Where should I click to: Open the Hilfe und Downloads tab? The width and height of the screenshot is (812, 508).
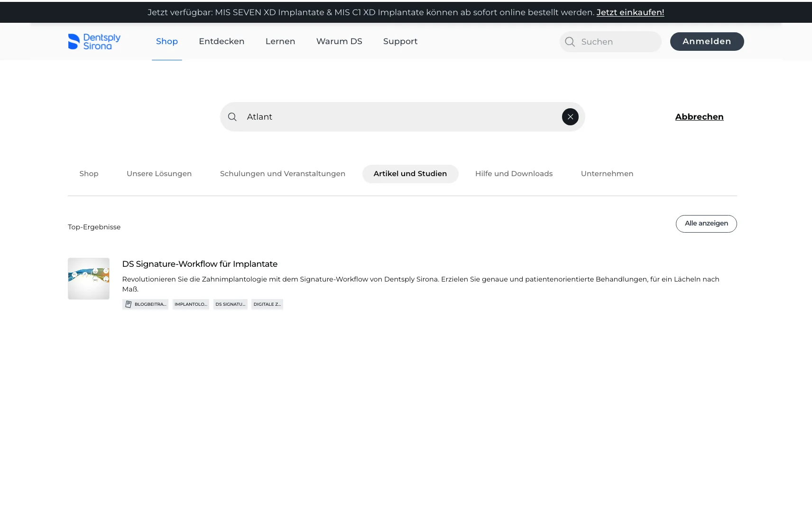(x=514, y=174)
